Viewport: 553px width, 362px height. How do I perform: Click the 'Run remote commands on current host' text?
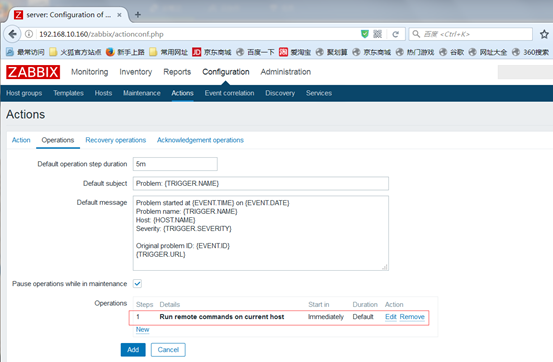(x=222, y=317)
